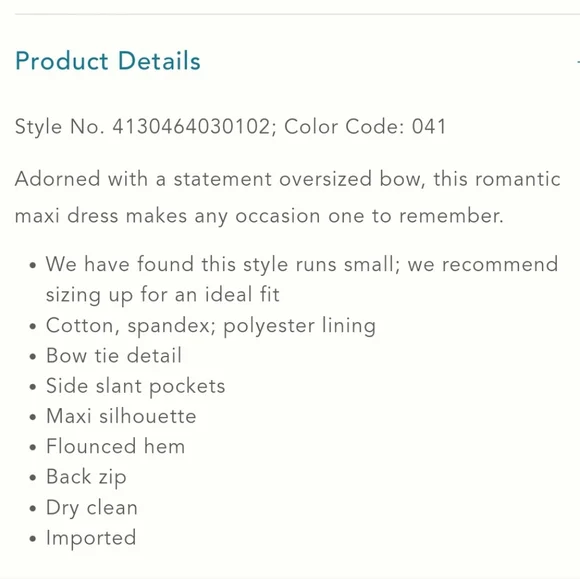Click the 'Imported' bullet
Viewport: 580px width, 579px height.
click(x=91, y=538)
